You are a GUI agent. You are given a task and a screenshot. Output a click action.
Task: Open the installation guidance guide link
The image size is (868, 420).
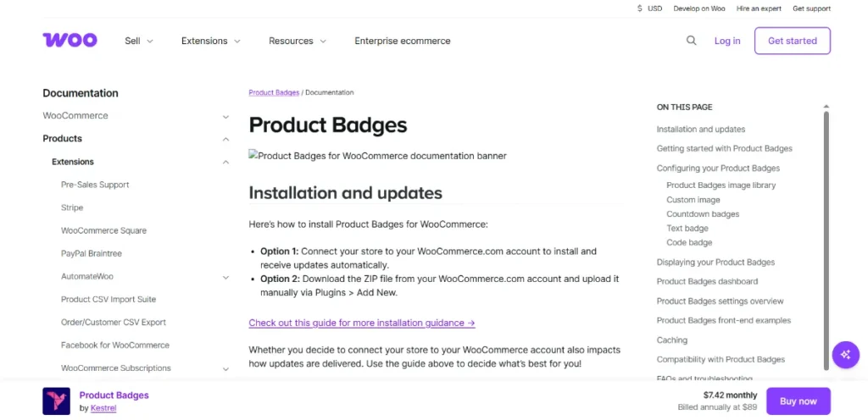[x=361, y=323]
